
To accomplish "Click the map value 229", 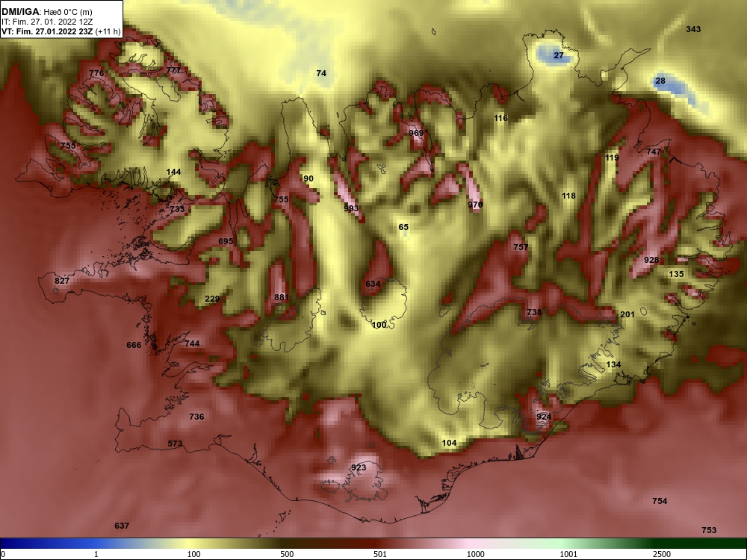I will tap(212, 299).
